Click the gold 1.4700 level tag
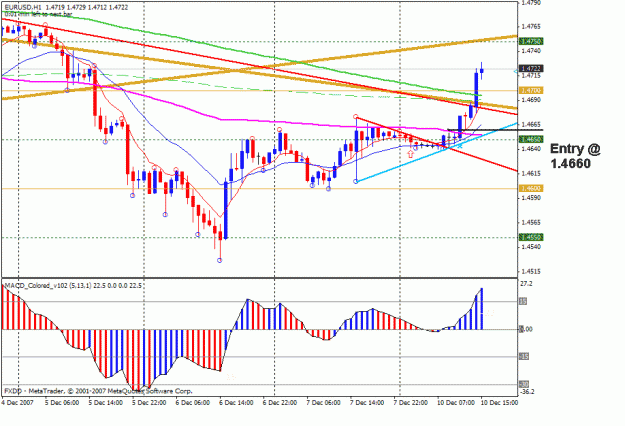The height and width of the screenshot is (426, 625). (532, 91)
